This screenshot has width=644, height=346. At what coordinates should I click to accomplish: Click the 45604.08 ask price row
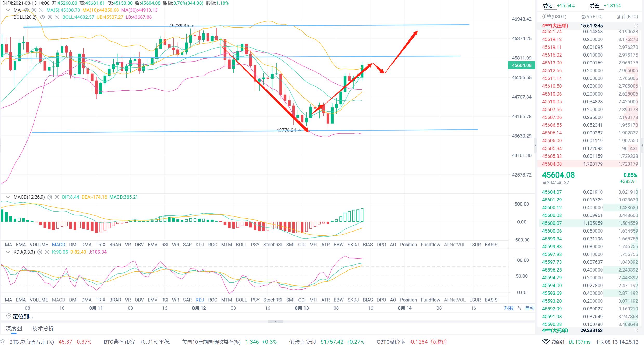(552, 164)
